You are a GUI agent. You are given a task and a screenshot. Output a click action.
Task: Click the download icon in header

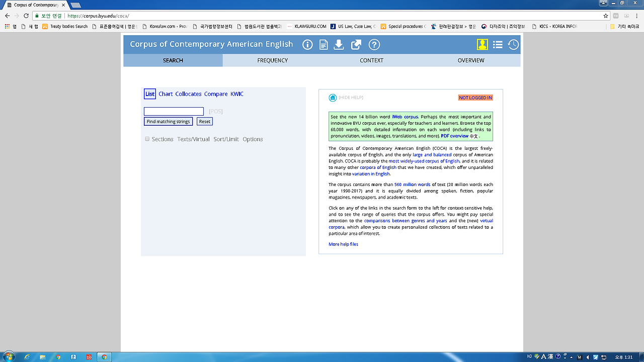point(339,45)
